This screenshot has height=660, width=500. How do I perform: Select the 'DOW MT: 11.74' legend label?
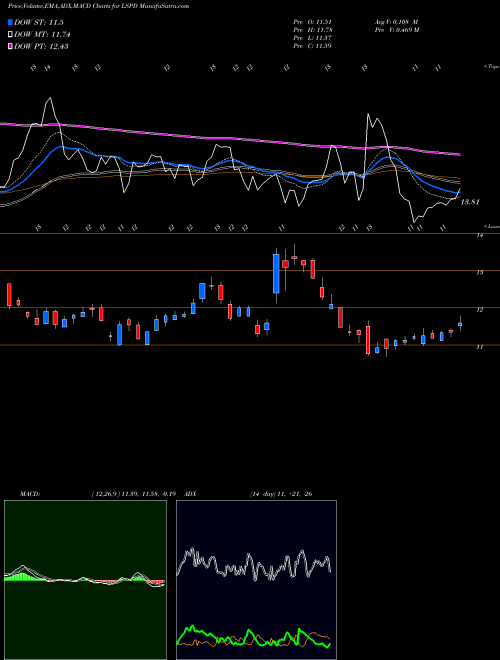pos(42,35)
